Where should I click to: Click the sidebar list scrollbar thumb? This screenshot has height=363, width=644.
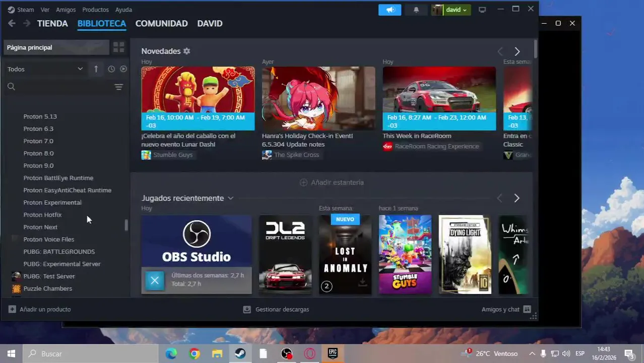click(x=126, y=225)
